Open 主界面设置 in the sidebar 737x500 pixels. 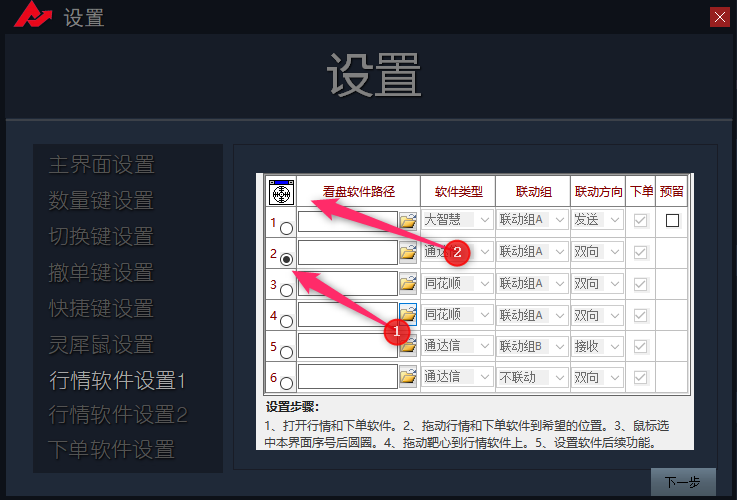(x=102, y=164)
